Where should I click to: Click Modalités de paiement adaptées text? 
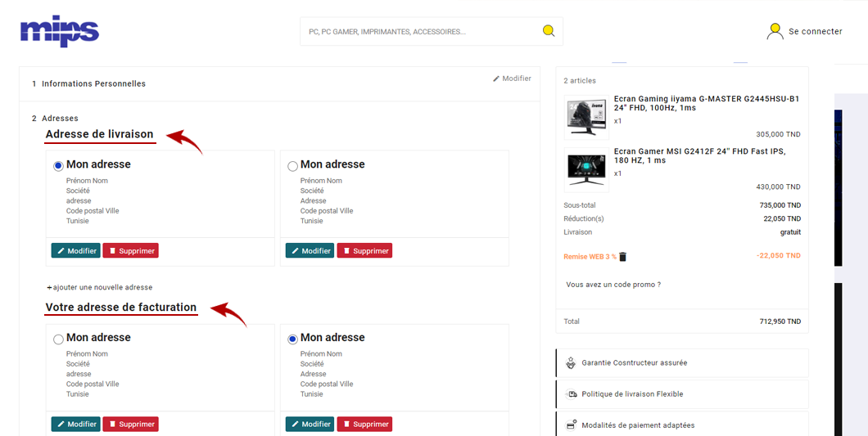(x=638, y=425)
